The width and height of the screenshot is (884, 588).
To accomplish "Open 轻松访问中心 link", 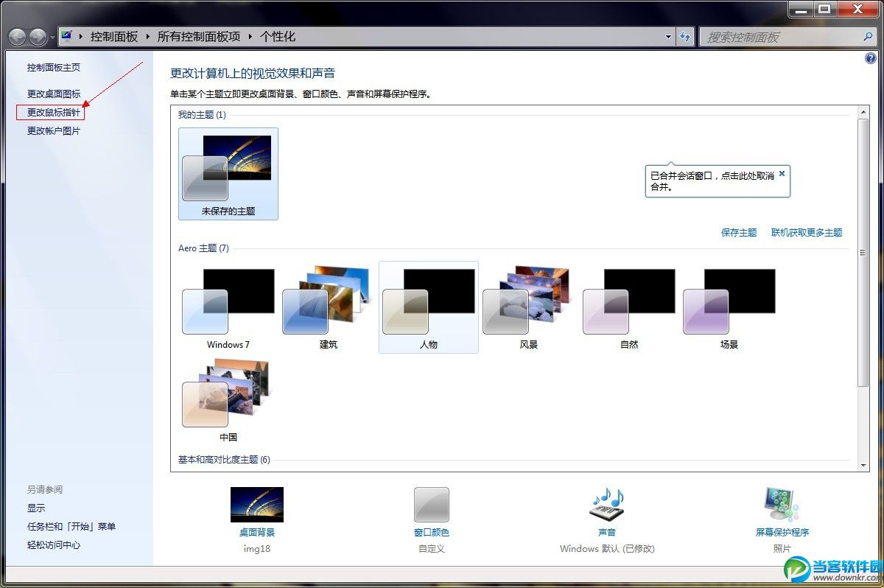I will (54, 545).
